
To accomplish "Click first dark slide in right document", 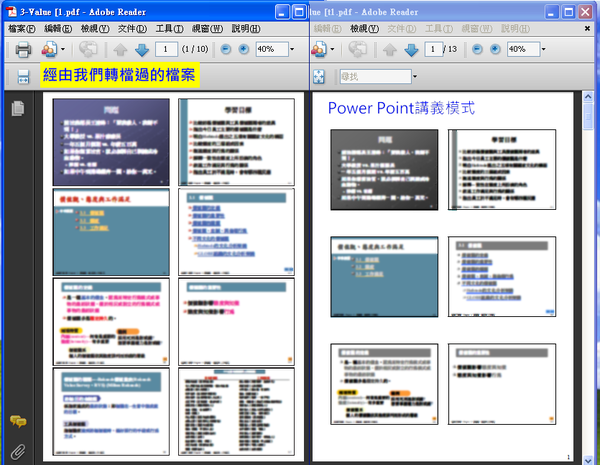I will (x=384, y=170).
